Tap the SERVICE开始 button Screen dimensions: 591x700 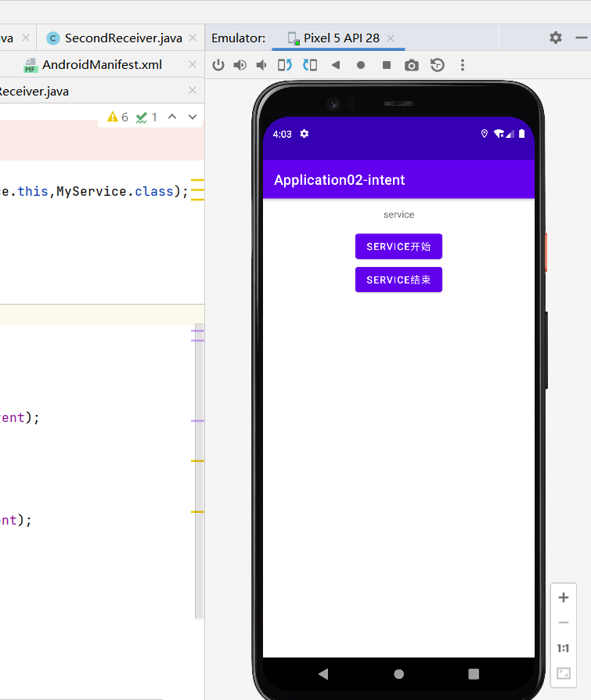pos(398,247)
